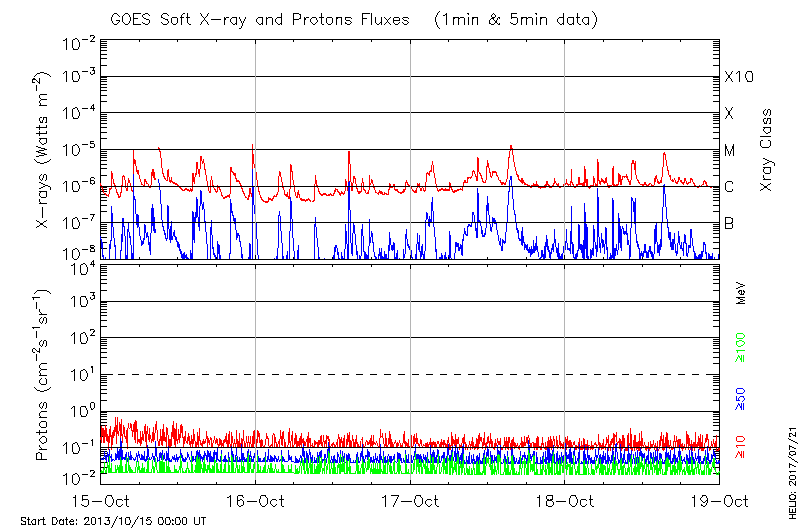Click the X-rays (Watts m⁻²) axis label
Viewport: 800px width, 530px height.
[44, 150]
